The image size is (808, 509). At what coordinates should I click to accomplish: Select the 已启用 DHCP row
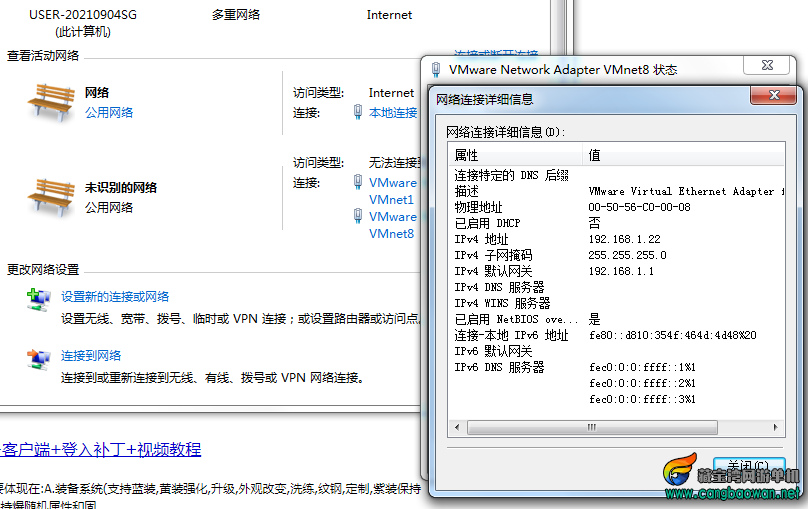617,223
